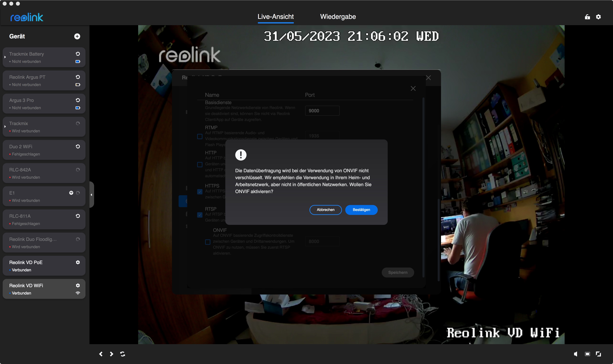Viewport: 613px width, 364px height.
Task: Switch to the Wiedergabe tab
Action: coord(338,17)
